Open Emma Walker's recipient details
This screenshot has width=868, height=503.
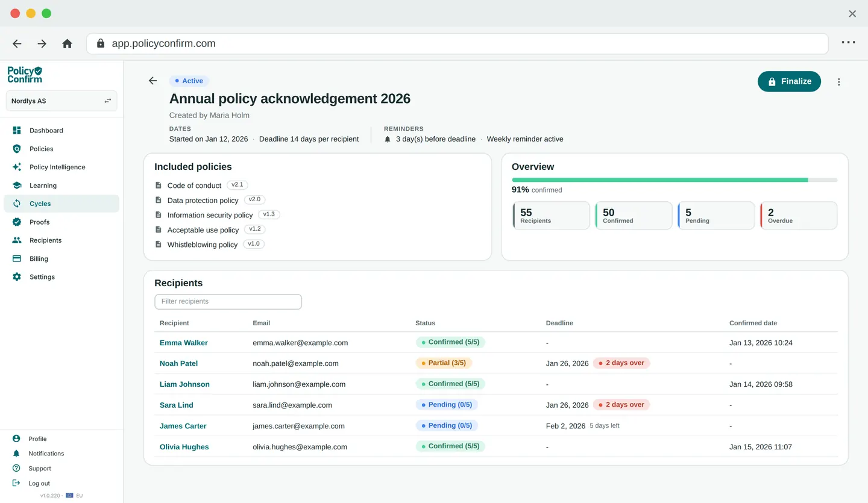pyautogui.click(x=184, y=343)
